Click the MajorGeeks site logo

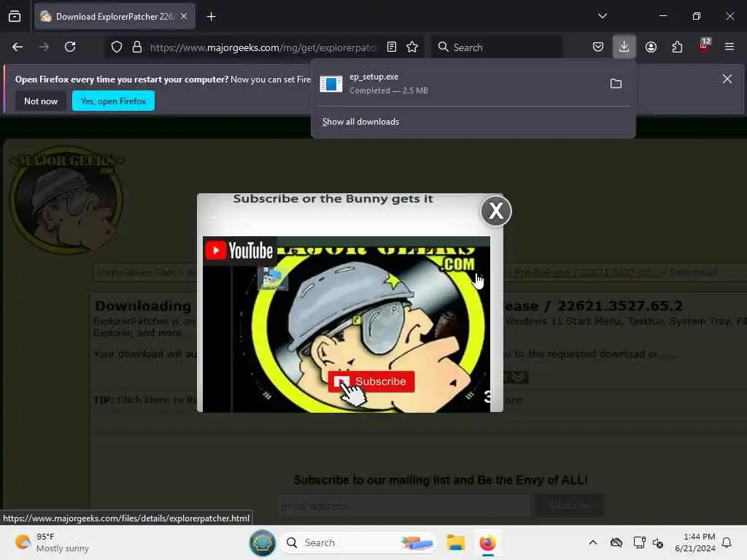click(x=66, y=200)
